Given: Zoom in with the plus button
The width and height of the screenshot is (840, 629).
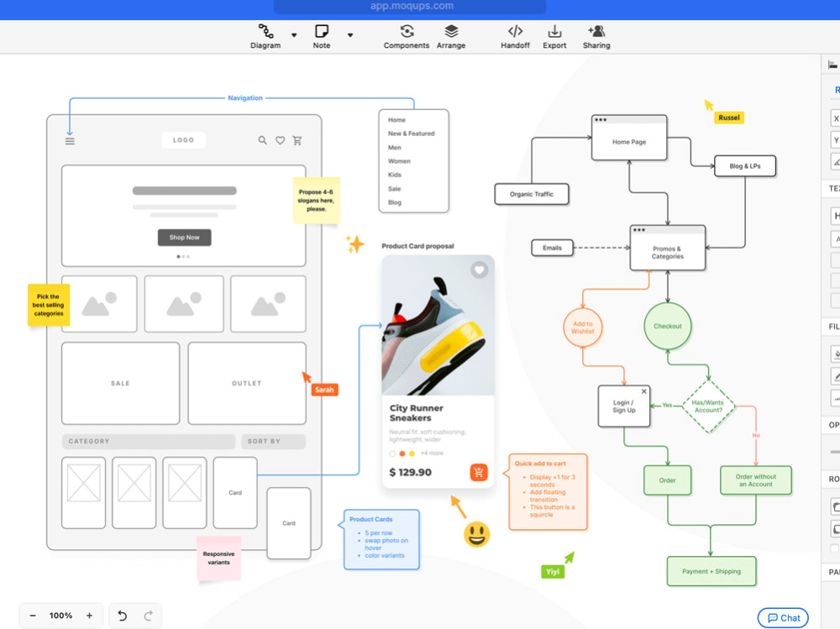Looking at the screenshot, I should (90, 616).
